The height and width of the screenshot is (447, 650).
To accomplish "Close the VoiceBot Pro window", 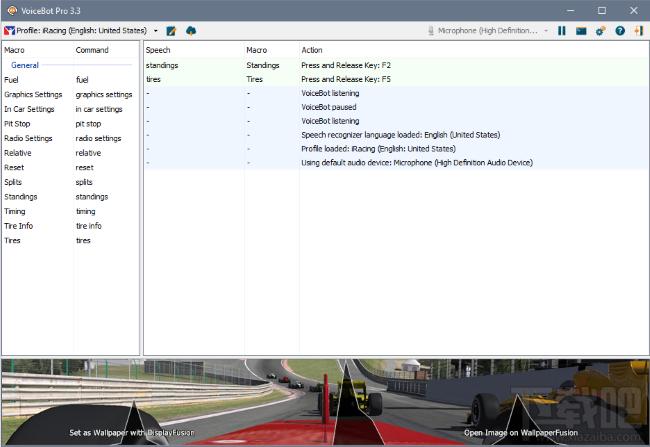I will tap(633, 10).
